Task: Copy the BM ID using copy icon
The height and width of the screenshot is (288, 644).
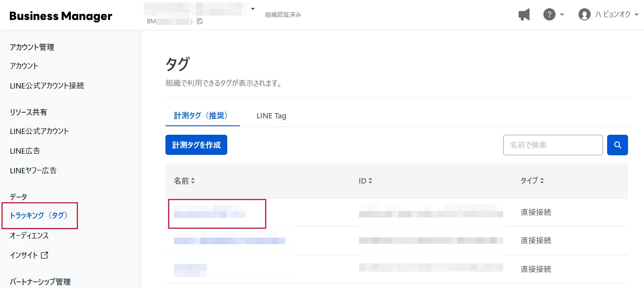Action: (x=200, y=21)
